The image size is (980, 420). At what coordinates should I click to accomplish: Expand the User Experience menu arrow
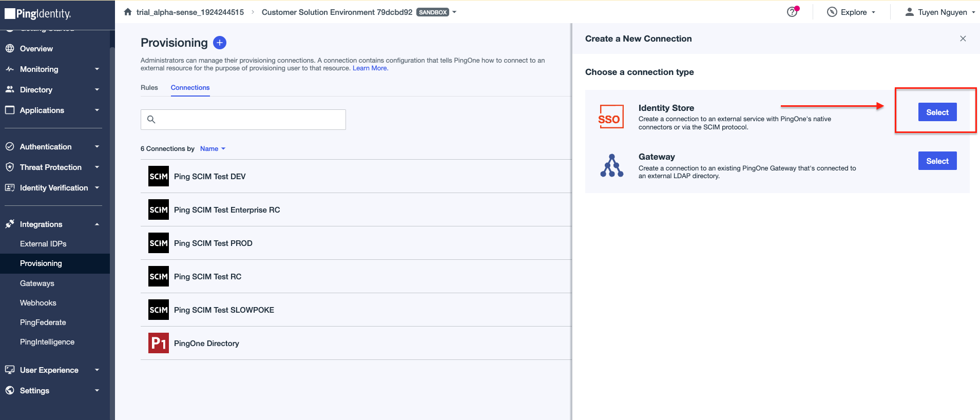pos(97,370)
